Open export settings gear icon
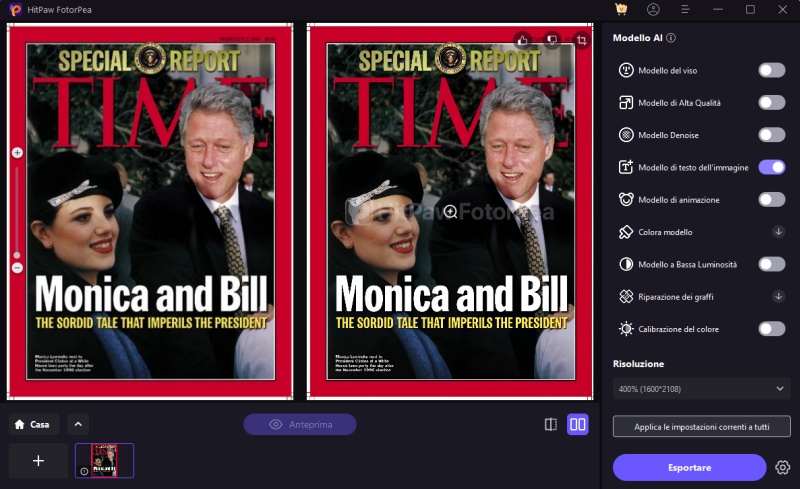This screenshot has height=489, width=800. 783,467
